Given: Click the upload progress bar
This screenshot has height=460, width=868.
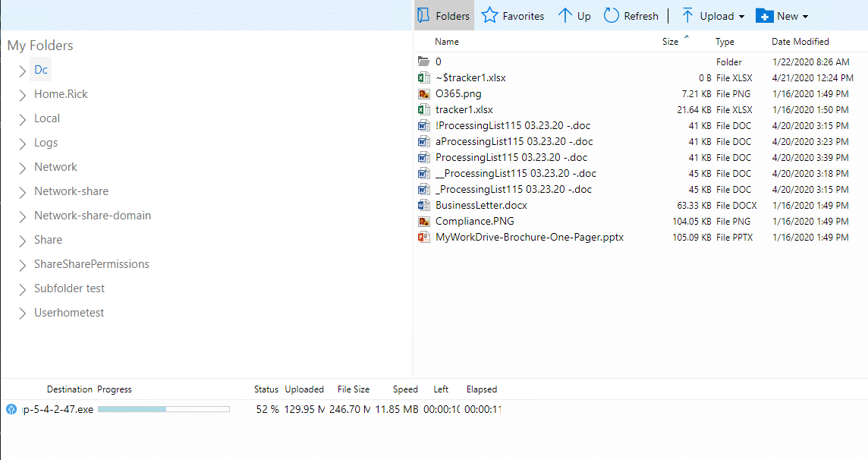Looking at the screenshot, I should click(x=163, y=410).
